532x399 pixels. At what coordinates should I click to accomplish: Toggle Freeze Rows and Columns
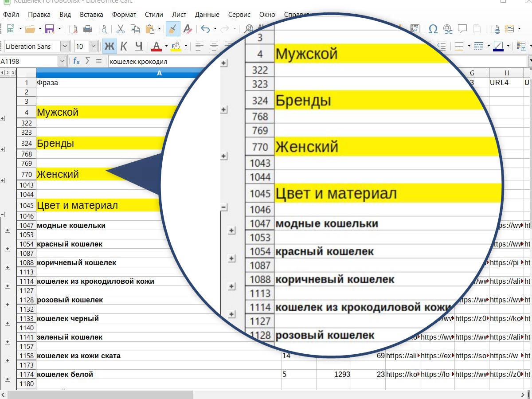(x=510, y=29)
